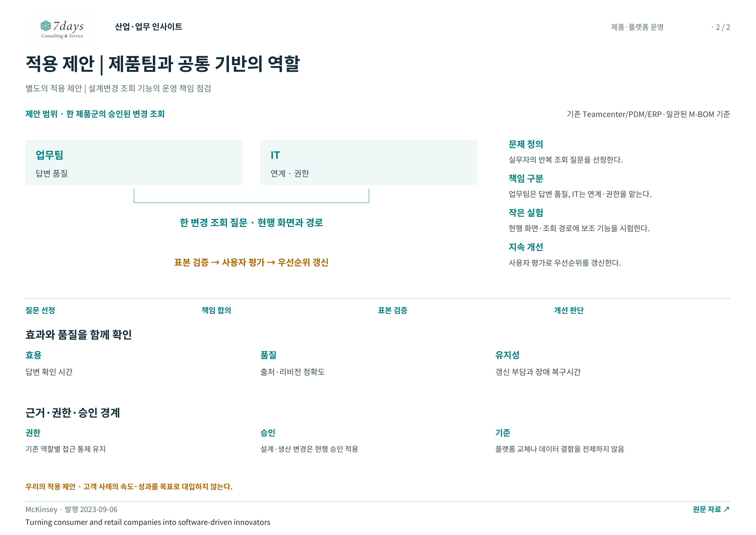Viewport: 756px width, 535px height.
Task: Click the 기존 Teamcenter/PDM/ERP note
Action: click(x=648, y=114)
